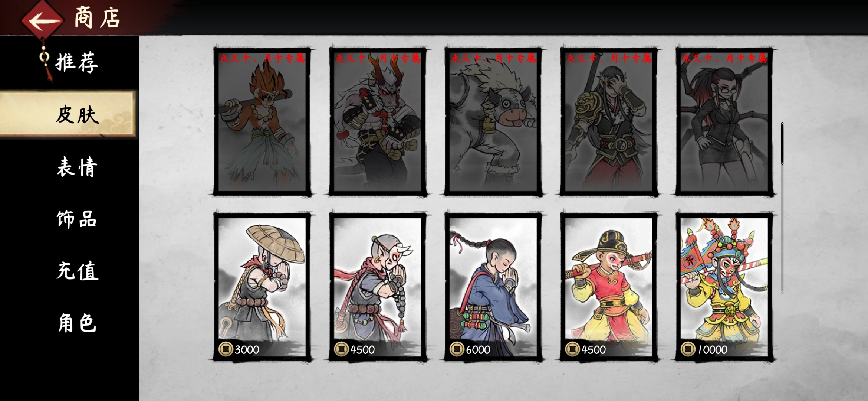Choose the cow costume skin card
Image resolution: width=868 pixels, height=401 pixels.
tap(493, 121)
